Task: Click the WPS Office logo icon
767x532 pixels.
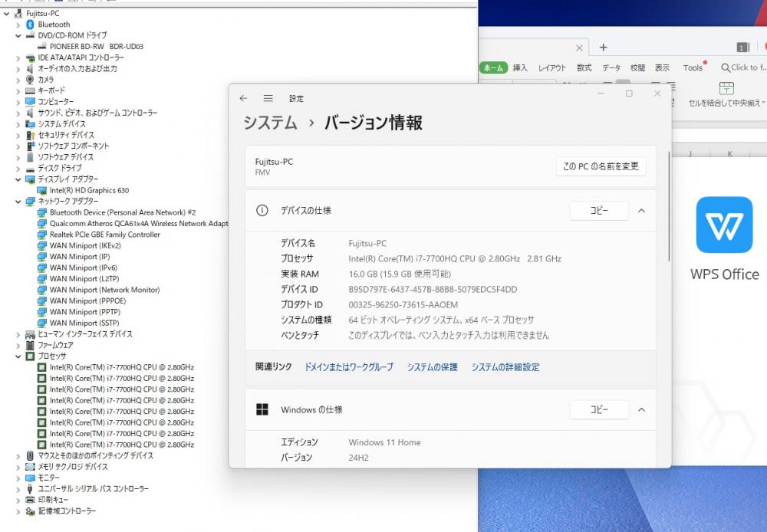Action: tap(724, 225)
